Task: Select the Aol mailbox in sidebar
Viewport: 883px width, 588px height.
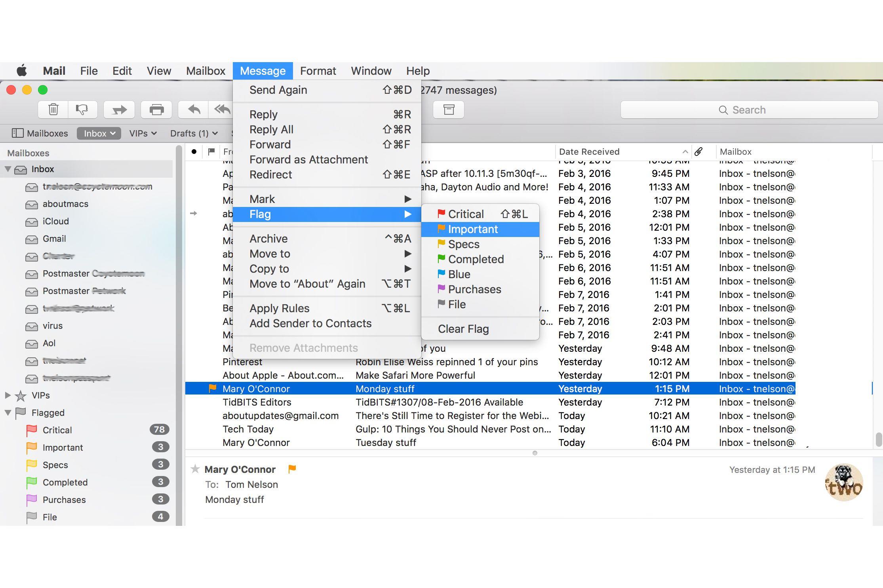Action: (x=49, y=343)
